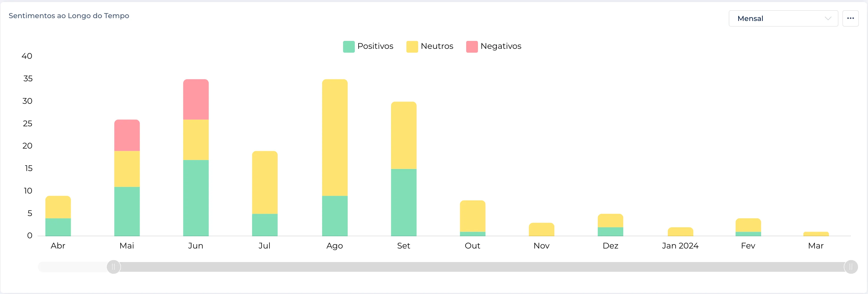This screenshot has width=868, height=294.
Task: Click the yellow segment of the Jul bar
Action: pyautogui.click(x=265, y=182)
